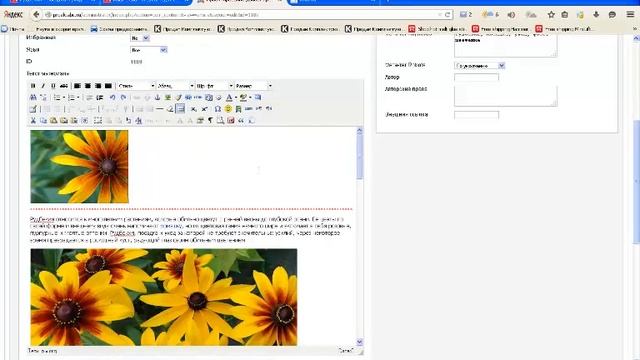Click the external link input field
Screen dimensions: 640x360
tap(476, 115)
